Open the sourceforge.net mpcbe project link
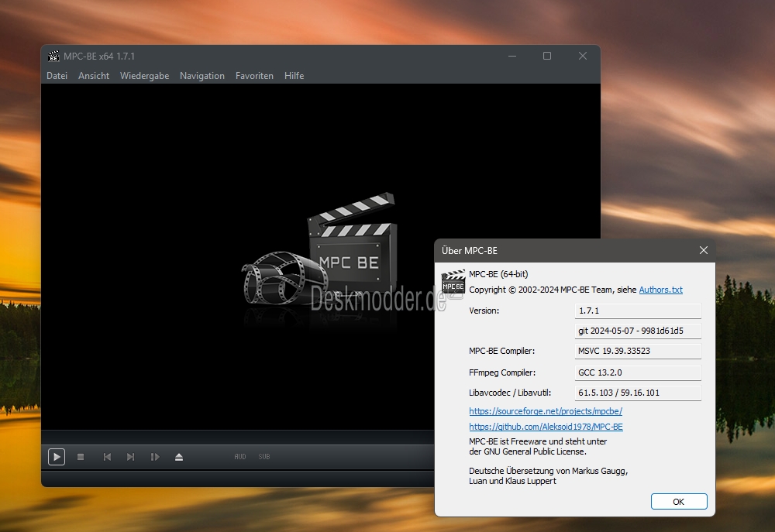The width and height of the screenshot is (775, 532). point(546,411)
